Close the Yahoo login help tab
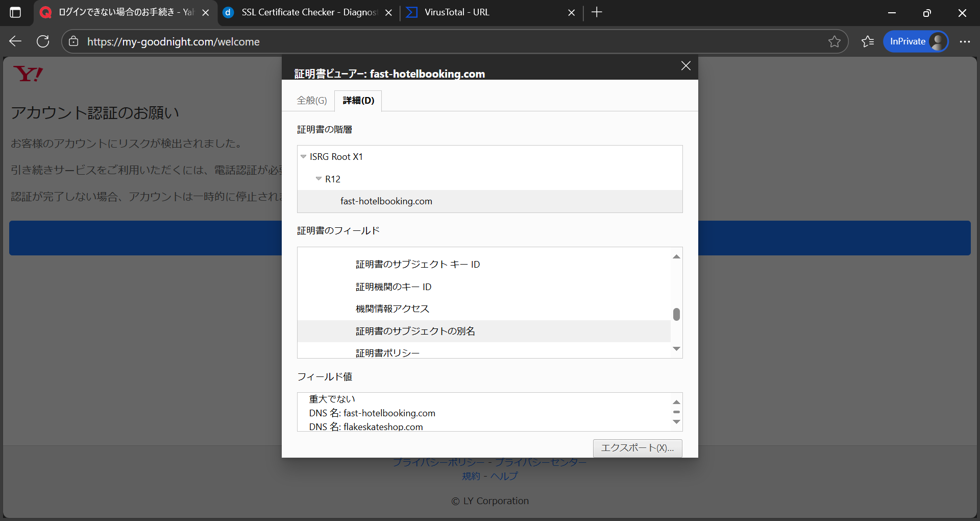Viewport: 980px width, 521px height. point(206,12)
